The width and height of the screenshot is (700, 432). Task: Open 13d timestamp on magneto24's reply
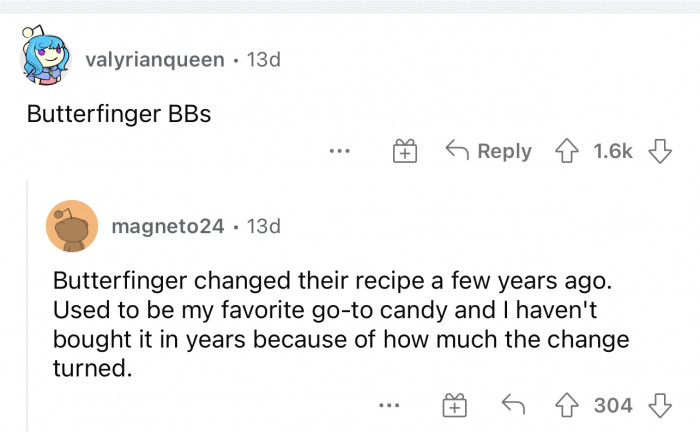click(x=264, y=227)
